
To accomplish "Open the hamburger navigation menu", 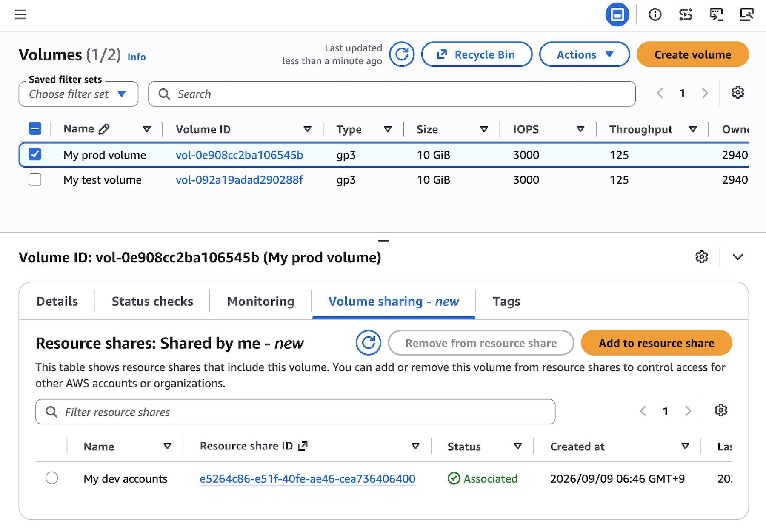I will (x=21, y=15).
